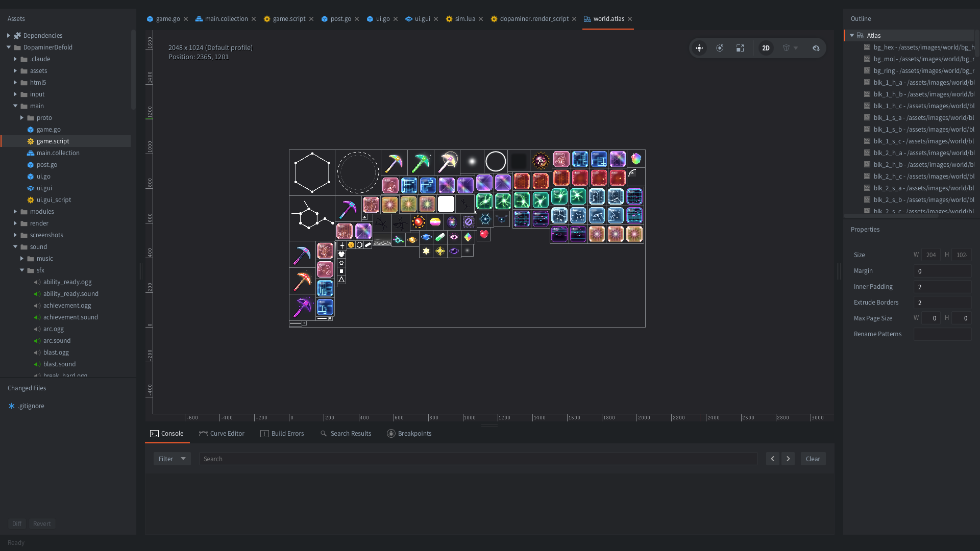Click the ability_ready.ogg audio file icon

pos(37,282)
